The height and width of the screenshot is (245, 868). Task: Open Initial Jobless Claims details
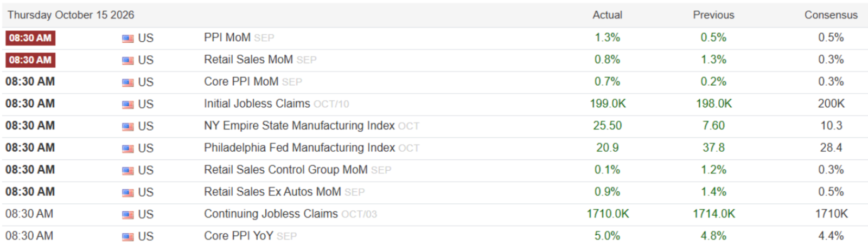[x=257, y=104]
